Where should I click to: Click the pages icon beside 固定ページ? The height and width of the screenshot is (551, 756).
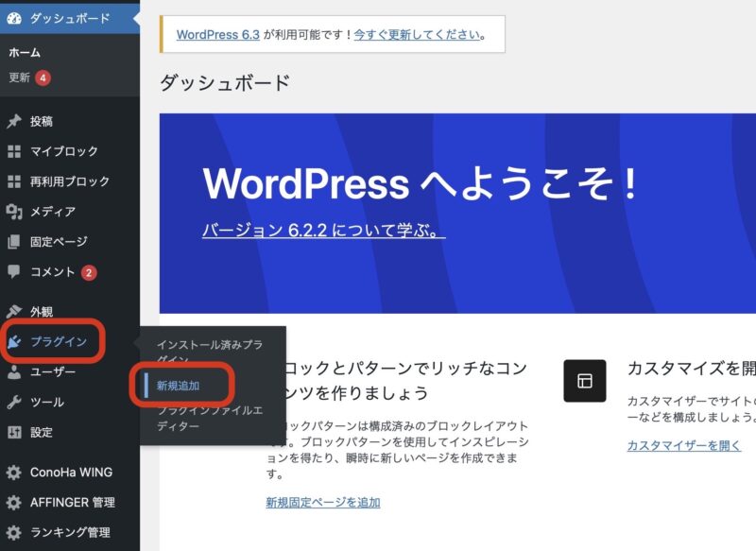click(x=14, y=242)
